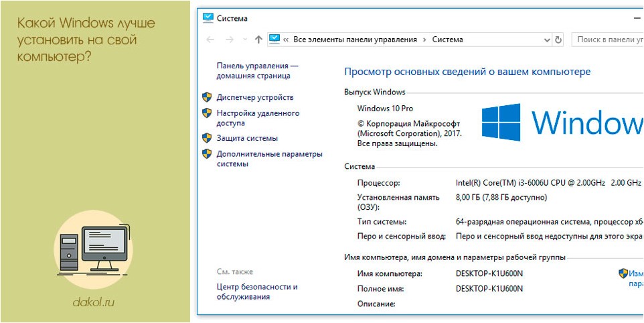This screenshot has height=323, width=644.
Task: Click 'Windows 10 Pro' edition text
Action: pos(385,109)
